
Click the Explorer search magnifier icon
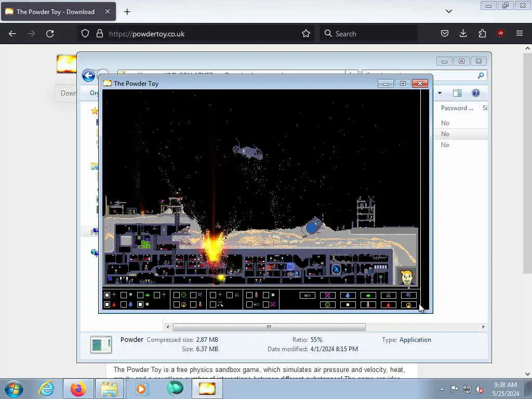481,75
